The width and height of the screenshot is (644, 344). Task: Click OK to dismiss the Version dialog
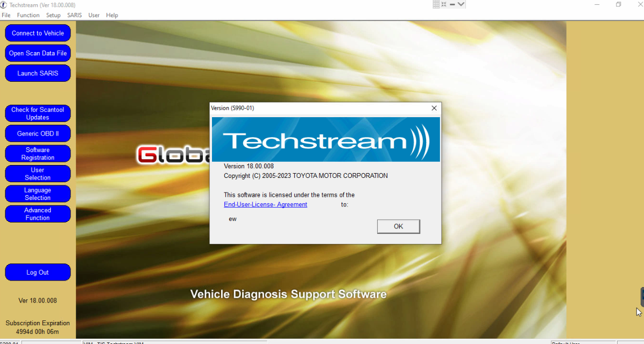398,226
